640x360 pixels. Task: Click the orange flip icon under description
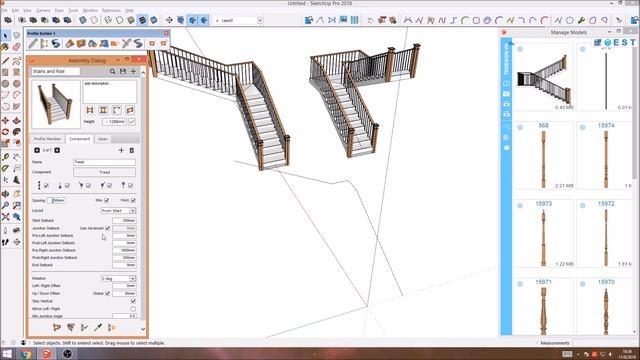(x=130, y=110)
